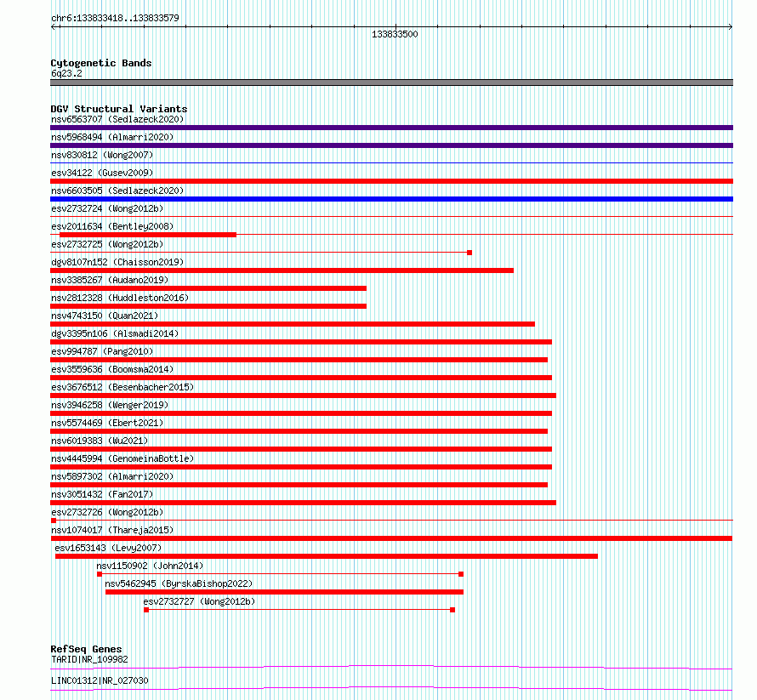This screenshot has height=700, width=757.
Task: Click the nsv1150902 (John2014) label
Action: (x=150, y=566)
